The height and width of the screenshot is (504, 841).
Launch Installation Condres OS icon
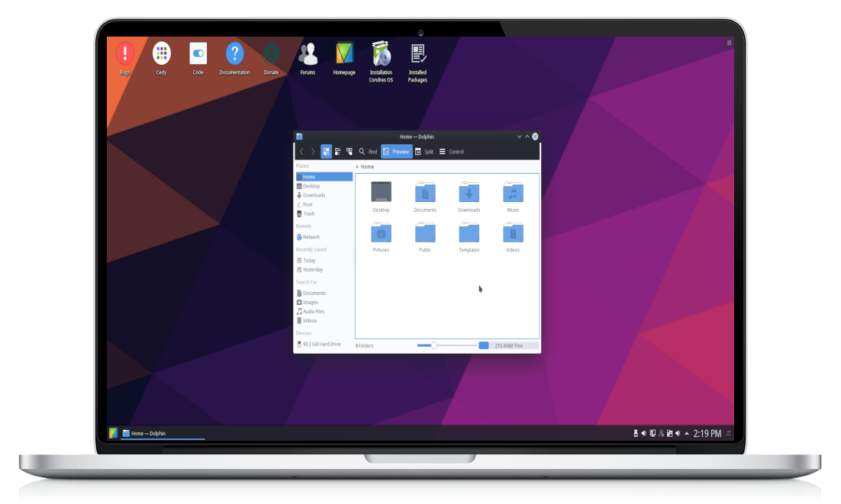[381, 62]
